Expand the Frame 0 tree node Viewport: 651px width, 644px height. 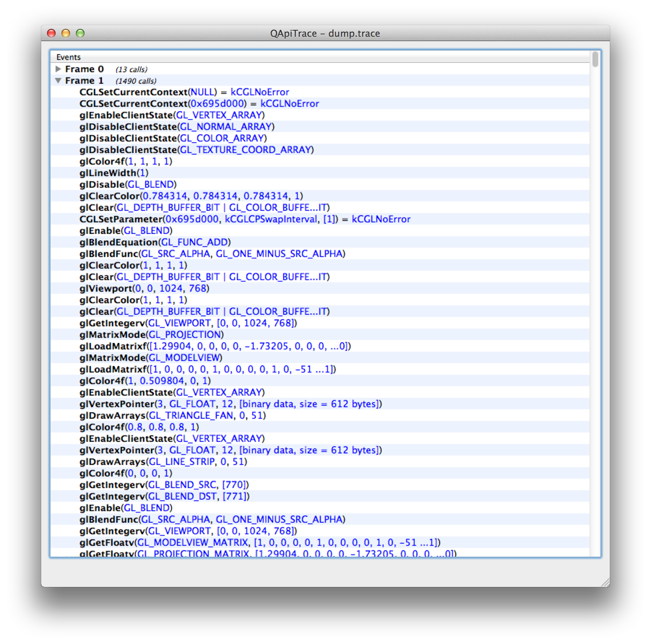pyautogui.click(x=59, y=69)
